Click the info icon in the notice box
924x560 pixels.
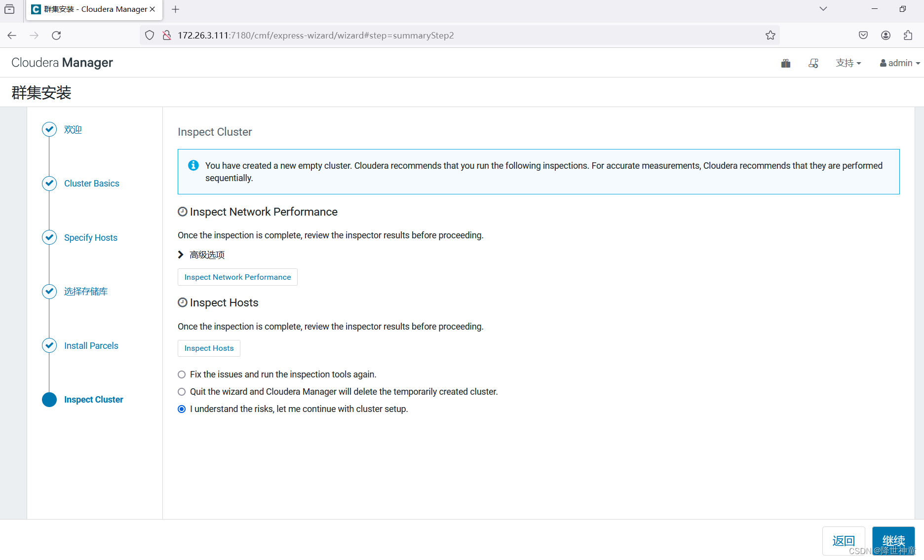193,165
